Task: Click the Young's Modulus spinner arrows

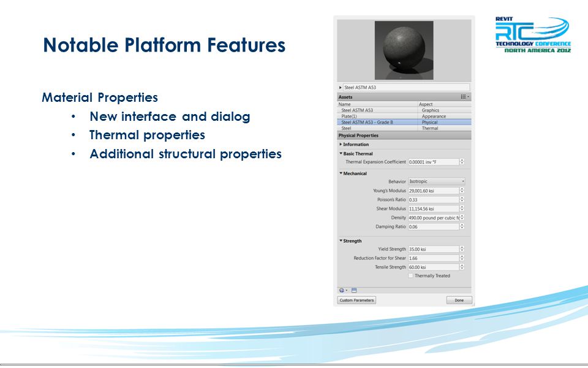Action: pyautogui.click(x=462, y=191)
